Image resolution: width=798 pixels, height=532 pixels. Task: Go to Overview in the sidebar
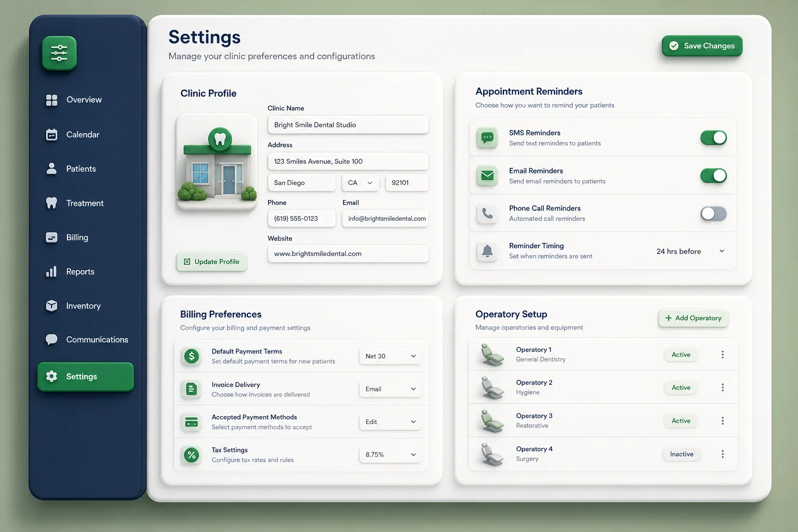(x=84, y=100)
